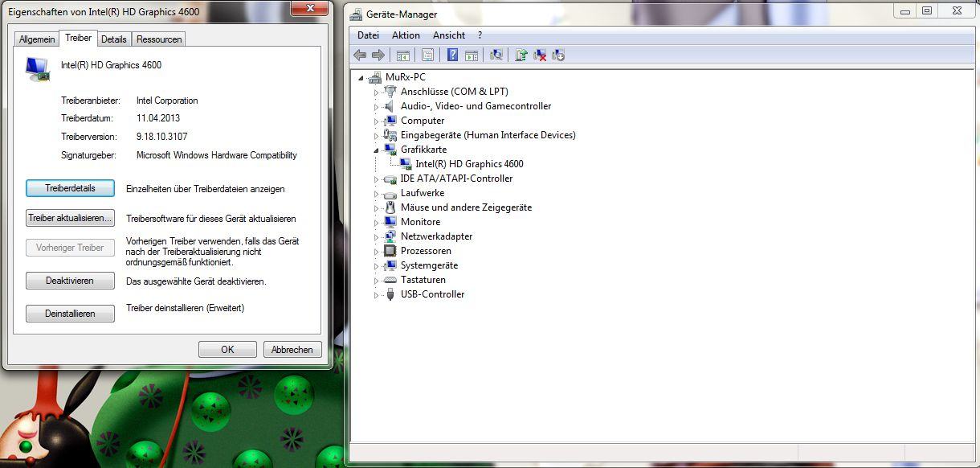Expand the Netzwerkadapter category arrow
Viewport: 980px width, 468px height.
click(x=376, y=237)
